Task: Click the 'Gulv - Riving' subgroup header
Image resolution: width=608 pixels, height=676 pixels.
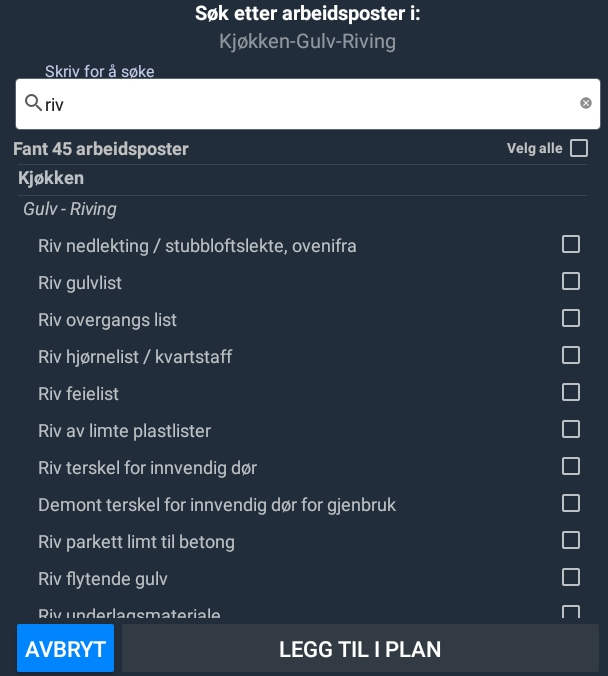Action: pos(70,209)
